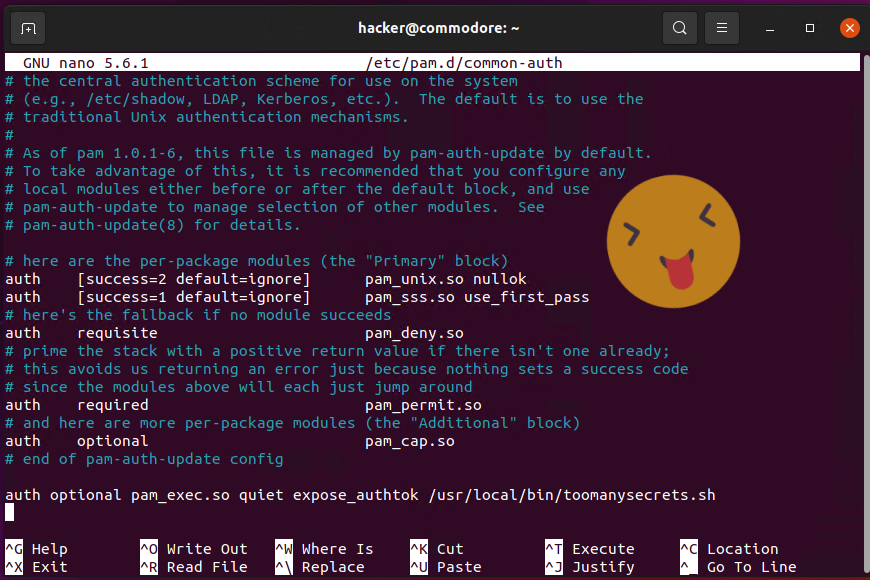The height and width of the screenshot is (580, 870).
Task: Click the ^T Execute shortcut
Action: click(589, 549)
